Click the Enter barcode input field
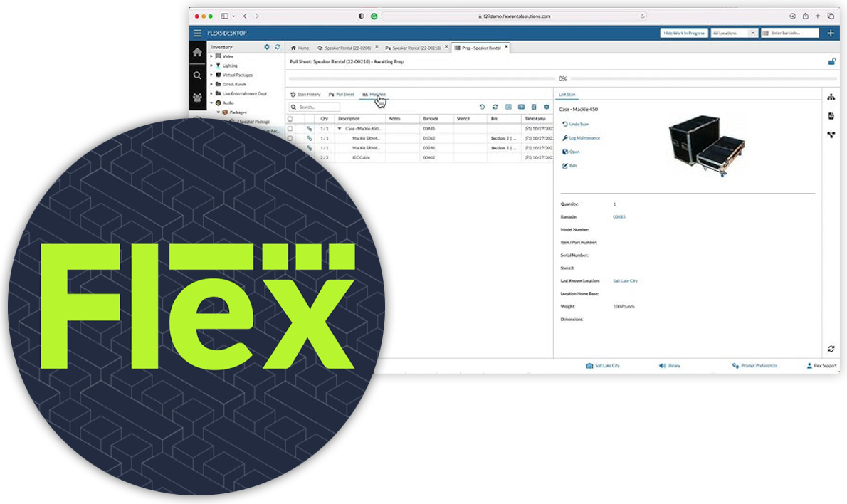This screenshot has width=847, height=504. point(790,33)
